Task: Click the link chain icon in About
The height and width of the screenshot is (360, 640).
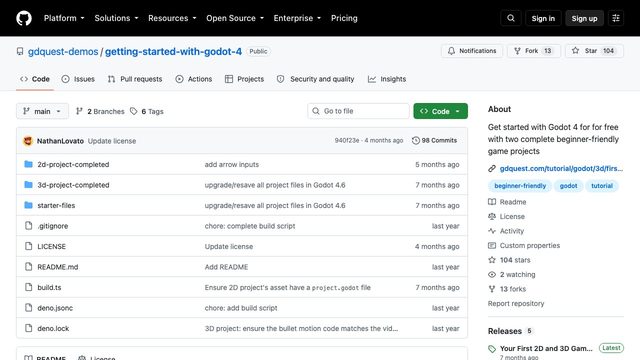Action: pyautogui.click(x=492, y=169)
